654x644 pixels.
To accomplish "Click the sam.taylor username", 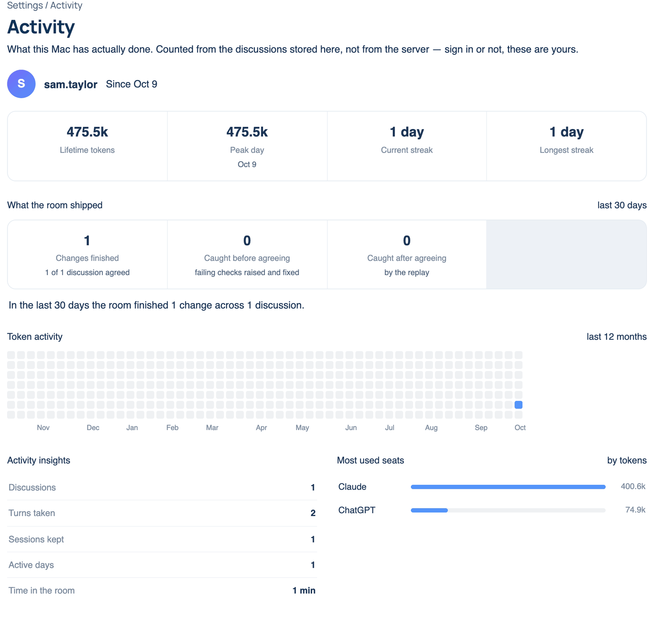I will (x=70, y=84).
